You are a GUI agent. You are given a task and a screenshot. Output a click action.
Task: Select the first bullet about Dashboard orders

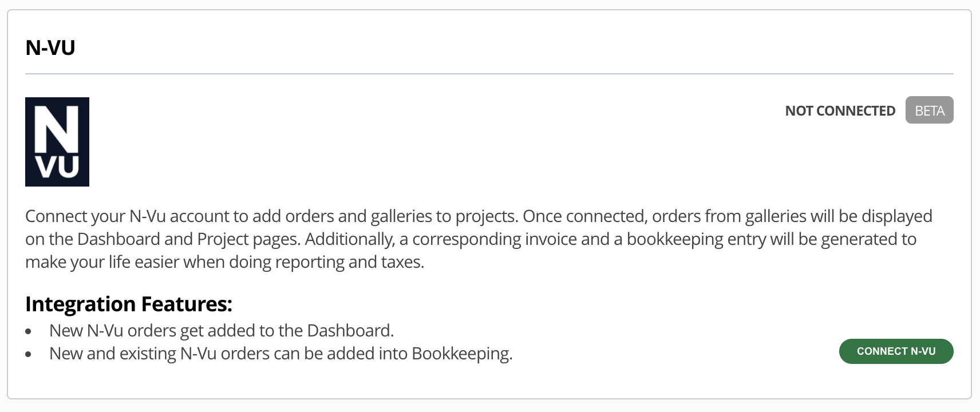coord(222,331)
